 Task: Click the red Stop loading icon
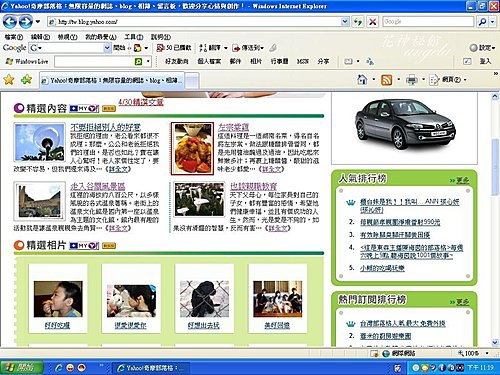point(373,22)
